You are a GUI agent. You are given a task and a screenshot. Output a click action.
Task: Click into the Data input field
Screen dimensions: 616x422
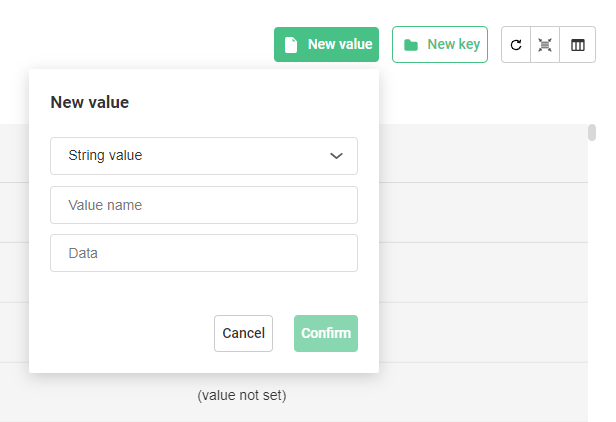click(204, 253)
